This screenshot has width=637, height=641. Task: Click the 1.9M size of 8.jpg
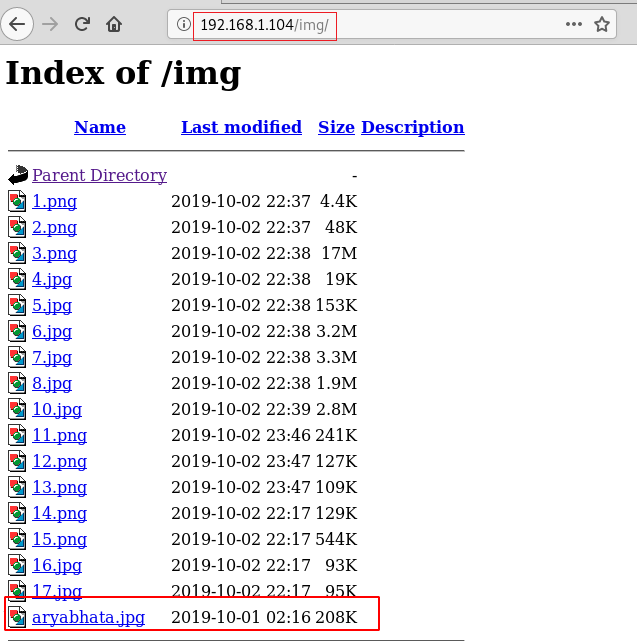click(x=336, y=383)
